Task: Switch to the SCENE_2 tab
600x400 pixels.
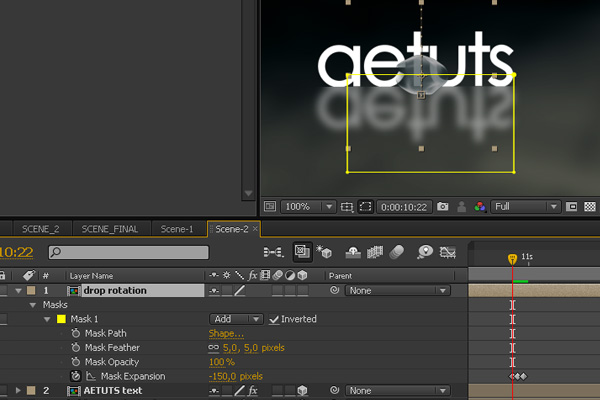Action: click(x=41, y=229)
